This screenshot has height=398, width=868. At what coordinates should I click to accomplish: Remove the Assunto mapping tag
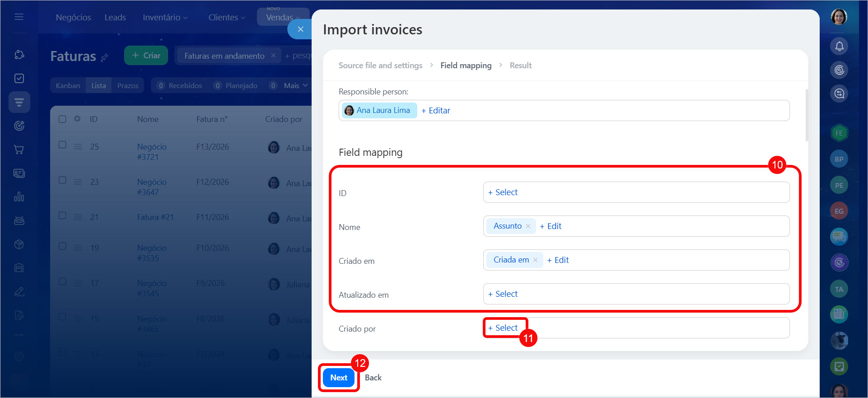coord(528,226)
